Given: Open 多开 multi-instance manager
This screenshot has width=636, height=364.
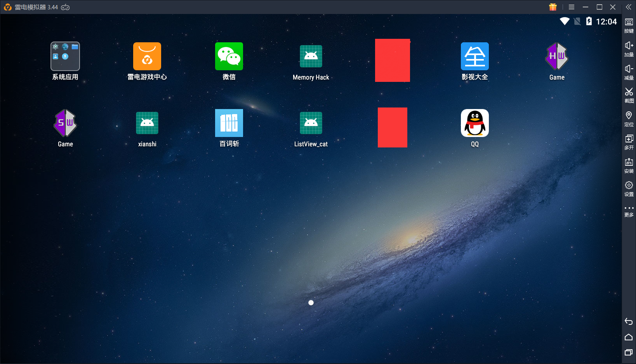Looking at the screenshot, I should [629, 142].
